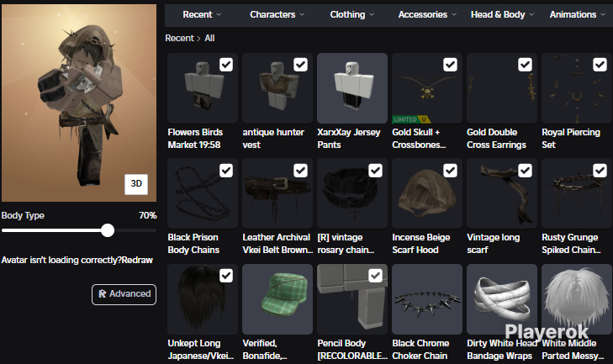This screenshot has height=364, width=613.
Task: Open the Black Chrome Choker Chain name link
Action: [420, 350]
